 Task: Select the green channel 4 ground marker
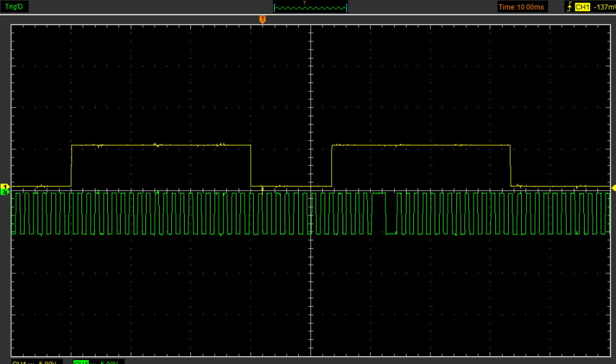(6, 193)
